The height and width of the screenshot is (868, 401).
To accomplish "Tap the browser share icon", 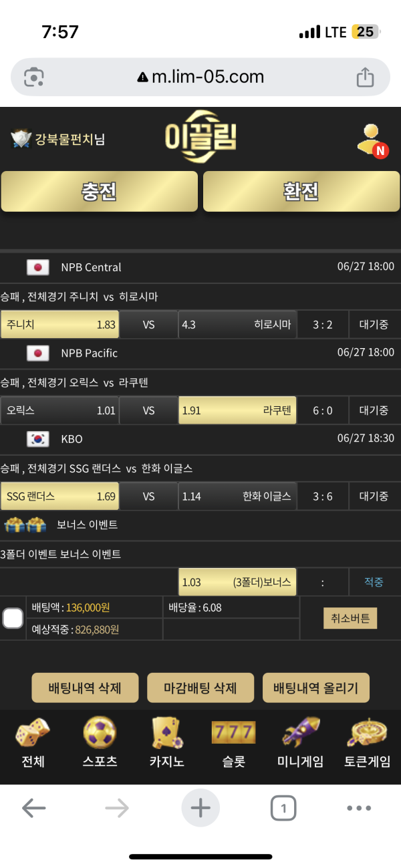I will tap(365, 78).
